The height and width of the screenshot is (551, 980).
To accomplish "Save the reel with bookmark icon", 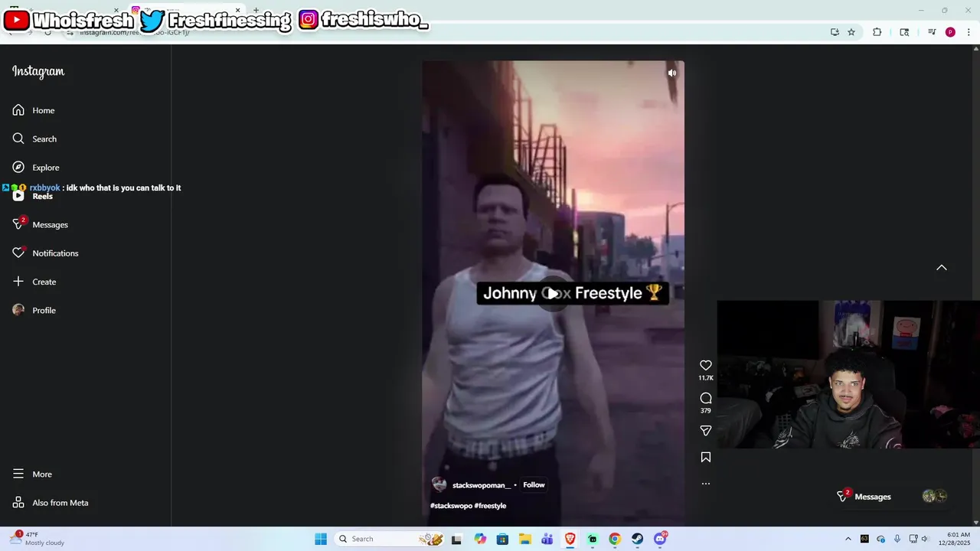I will (706, 457).
